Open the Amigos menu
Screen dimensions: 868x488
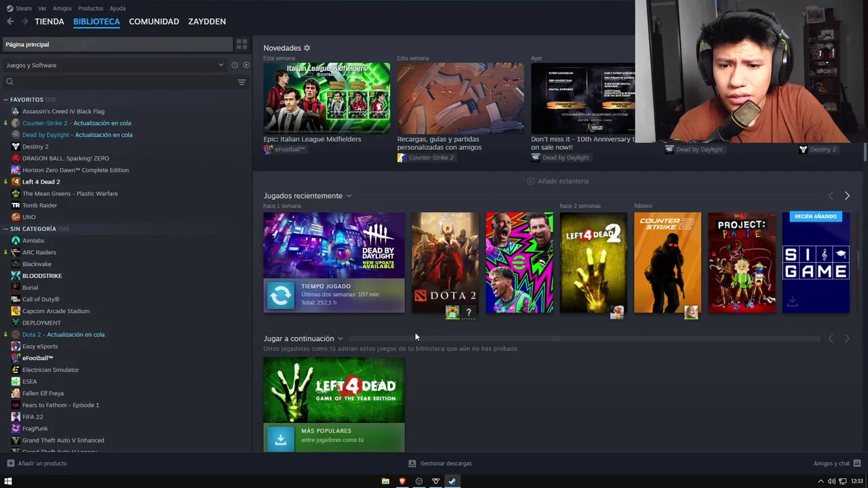point(62,8)
